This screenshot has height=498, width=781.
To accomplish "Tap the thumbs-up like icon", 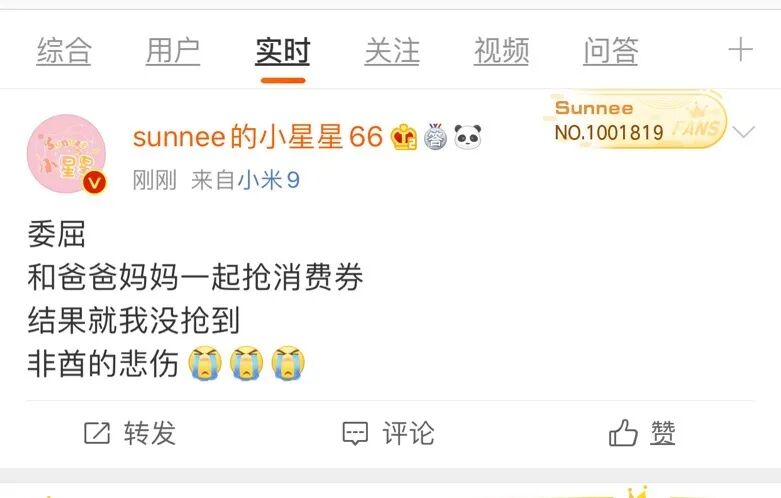I will 623,432.
